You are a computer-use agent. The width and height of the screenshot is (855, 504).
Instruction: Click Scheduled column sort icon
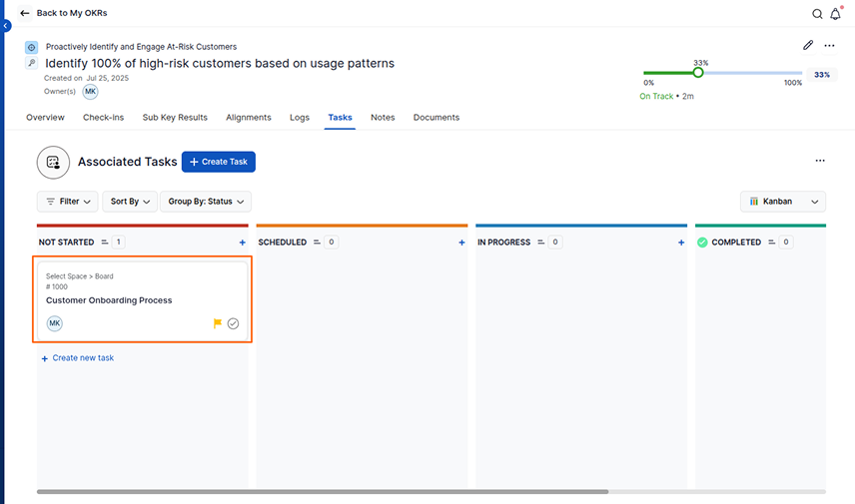pos(317,242)
